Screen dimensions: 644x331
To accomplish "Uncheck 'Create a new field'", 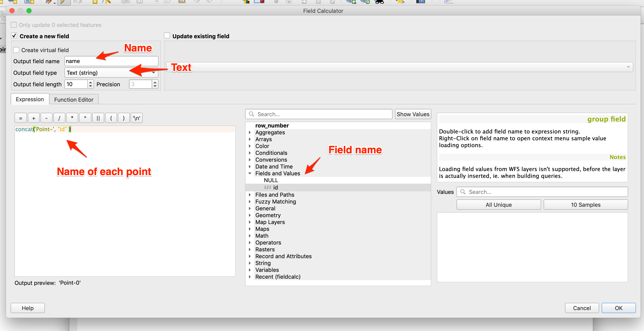I will coord(14,36).
